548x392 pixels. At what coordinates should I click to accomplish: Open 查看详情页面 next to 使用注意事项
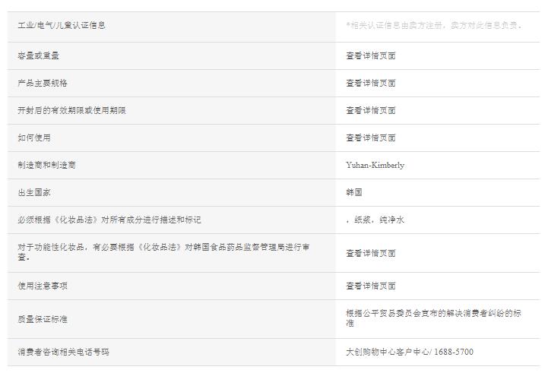click(371, 286)
